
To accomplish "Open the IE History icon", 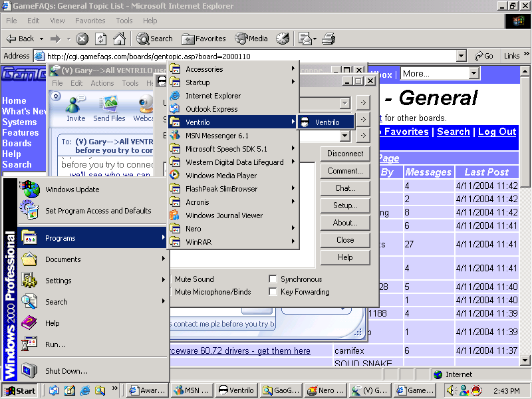I will pyautogui.click(x=283, y=39).
